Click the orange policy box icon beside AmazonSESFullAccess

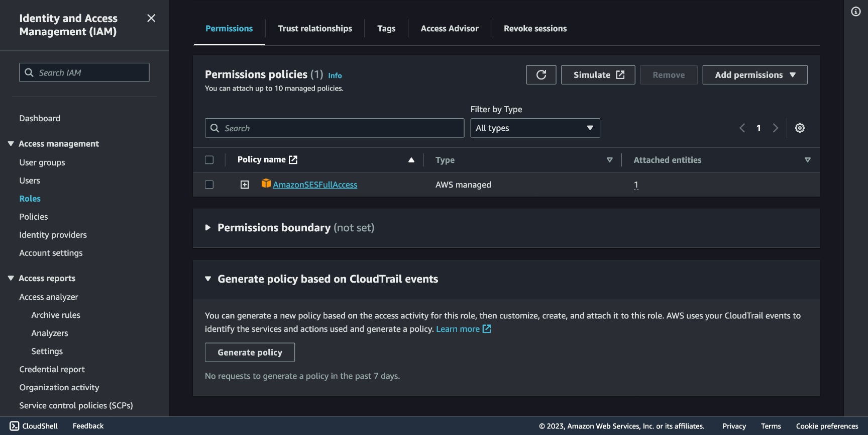[x=266, y=184]
